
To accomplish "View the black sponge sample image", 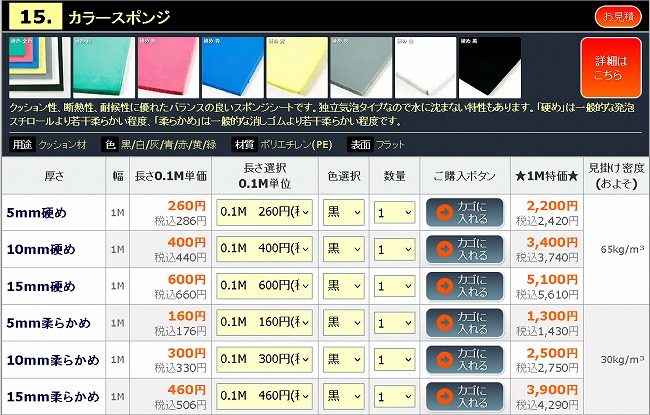I will coord(490,67).
